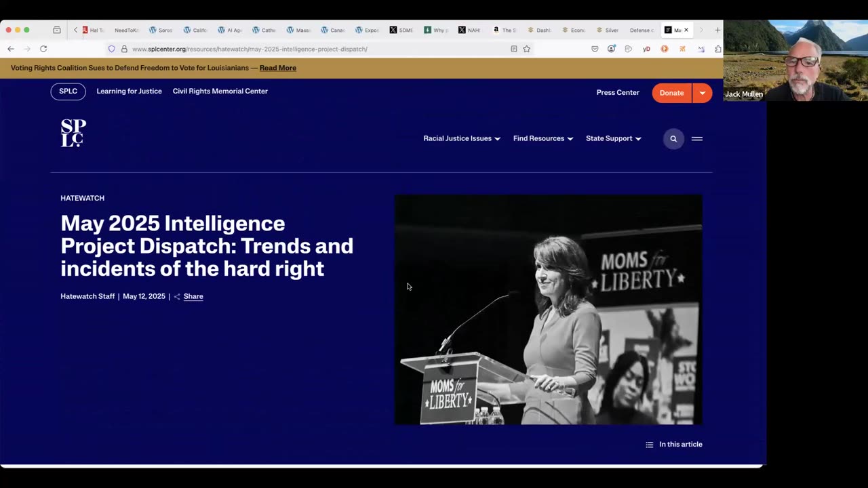
Task: Switch to the Why p tab
Action: 436,30
